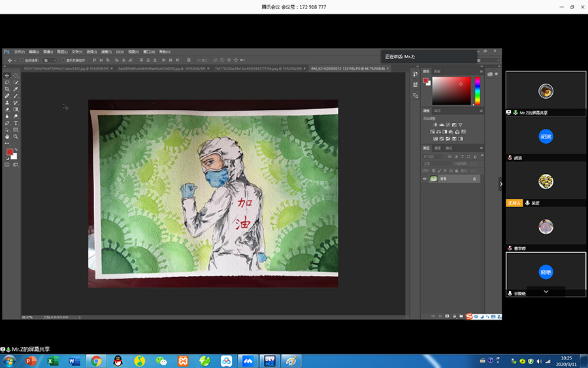Select the Brush tool
Viewport: 588px width, 368px height.
tap(16, 95)
